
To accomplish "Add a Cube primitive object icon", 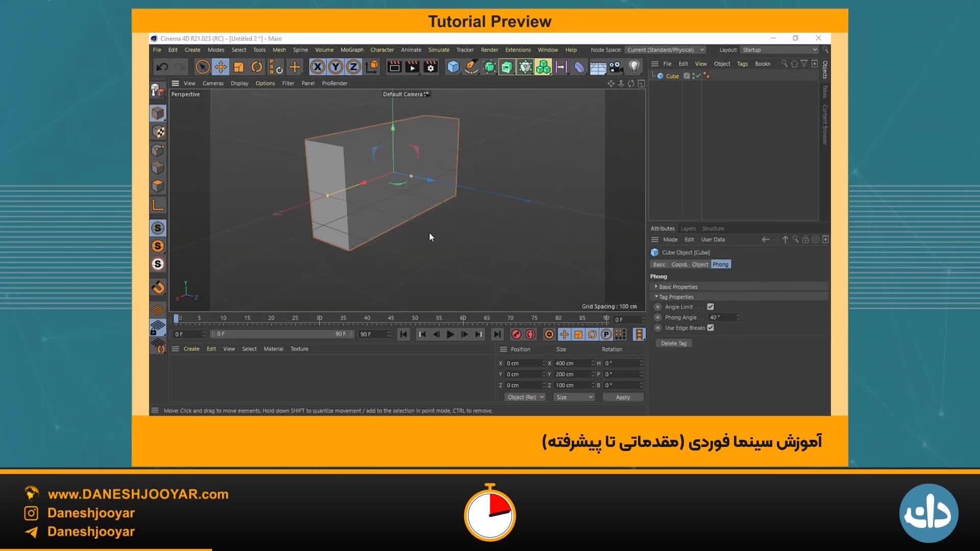I will coord(453,67).
